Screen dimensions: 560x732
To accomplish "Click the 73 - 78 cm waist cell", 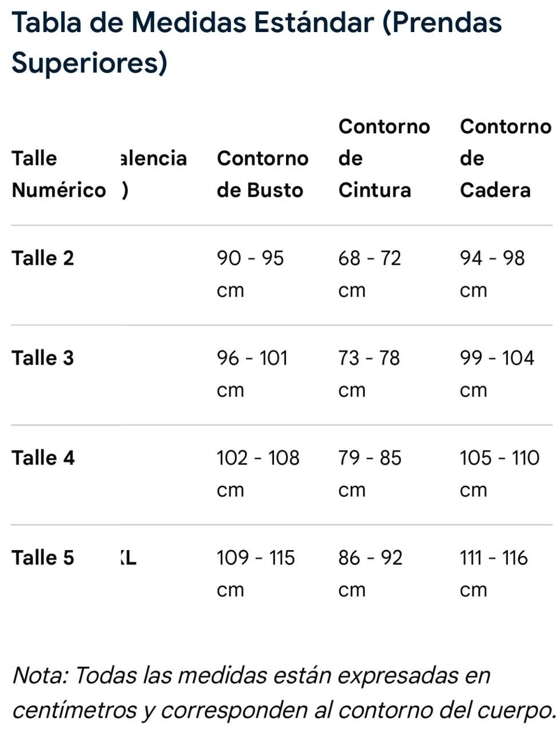I will [369, 374].
